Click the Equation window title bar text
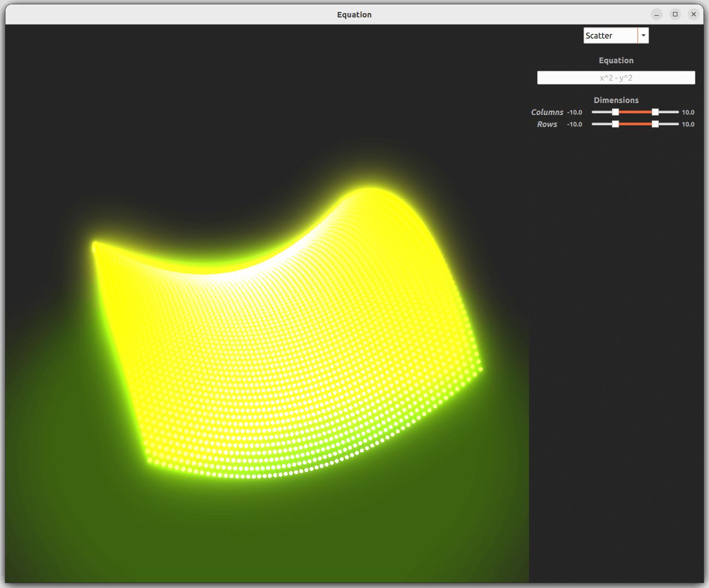 (x=354, y=15)
